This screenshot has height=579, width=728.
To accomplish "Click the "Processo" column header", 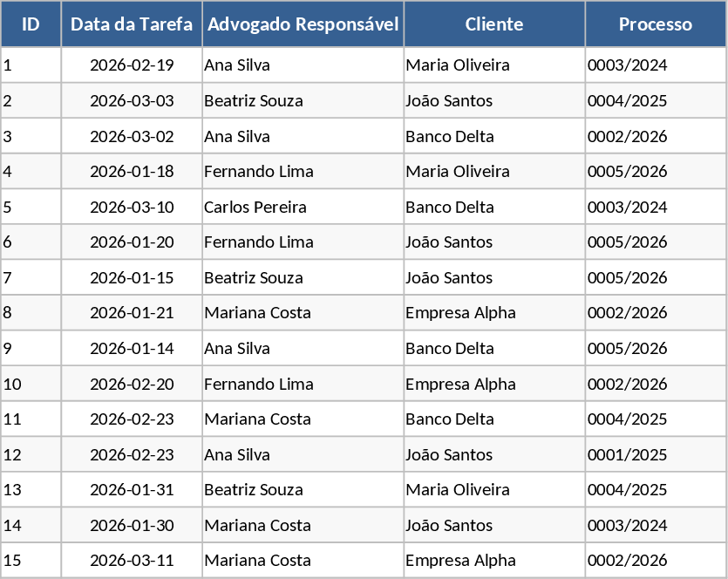I will coord(655,24).
